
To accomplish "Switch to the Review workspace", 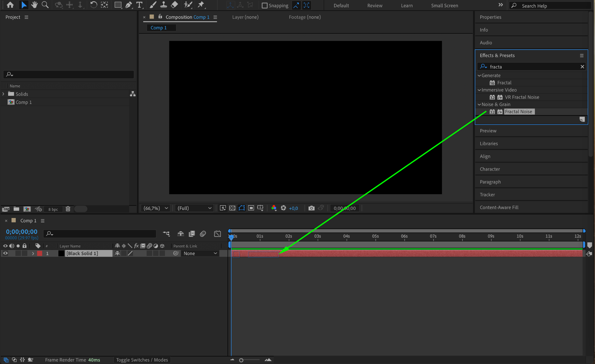I will tap(374, 6).
